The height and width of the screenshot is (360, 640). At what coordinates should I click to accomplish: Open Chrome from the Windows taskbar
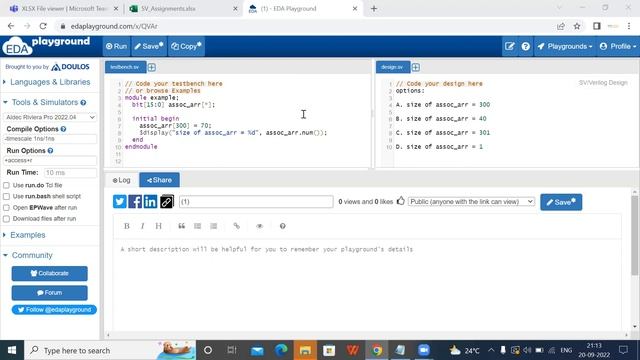point(377,350)
